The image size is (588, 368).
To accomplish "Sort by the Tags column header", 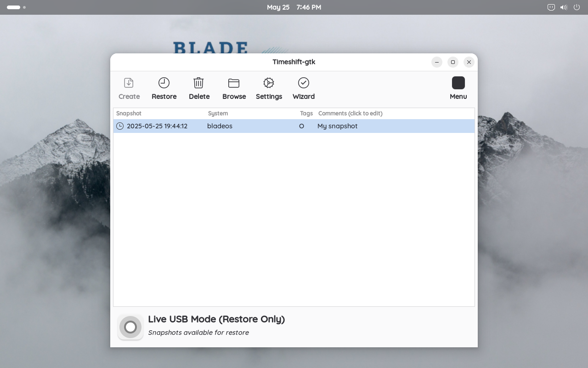I will point(306,114).
